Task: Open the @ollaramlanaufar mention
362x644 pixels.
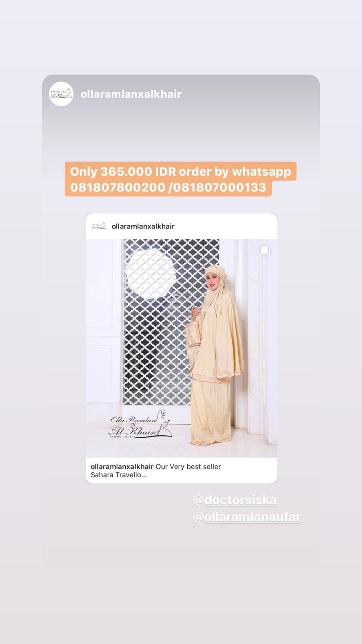Action: [247, 517]
